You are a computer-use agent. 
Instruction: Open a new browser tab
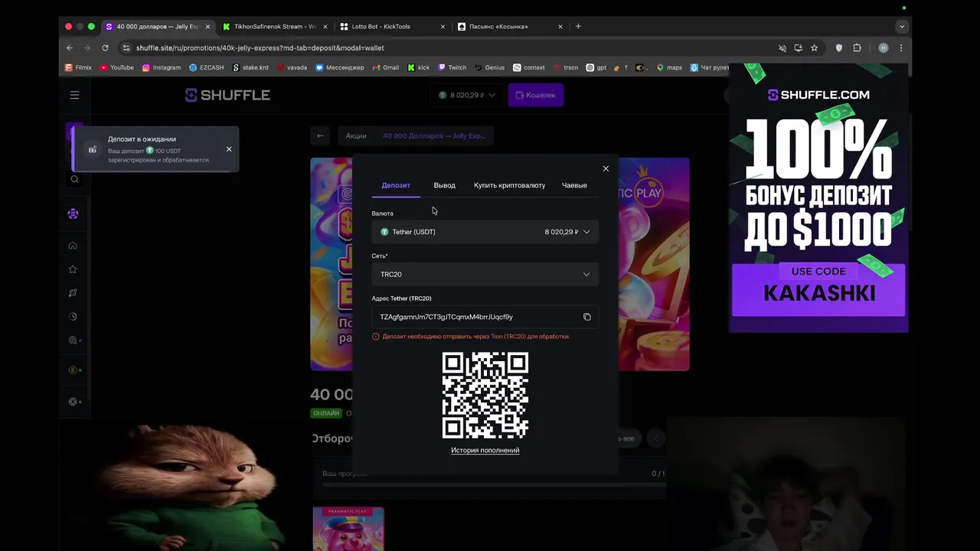click(578, 26)
